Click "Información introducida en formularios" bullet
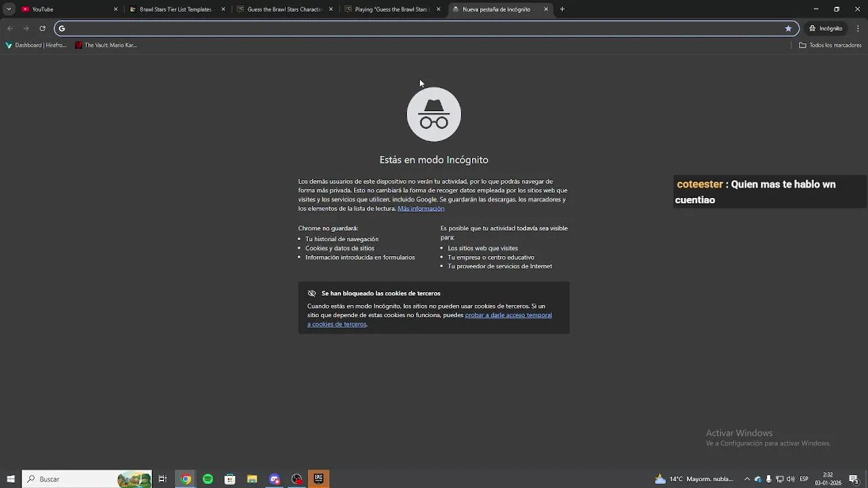The image size is (868, 488). click(360, 258)
